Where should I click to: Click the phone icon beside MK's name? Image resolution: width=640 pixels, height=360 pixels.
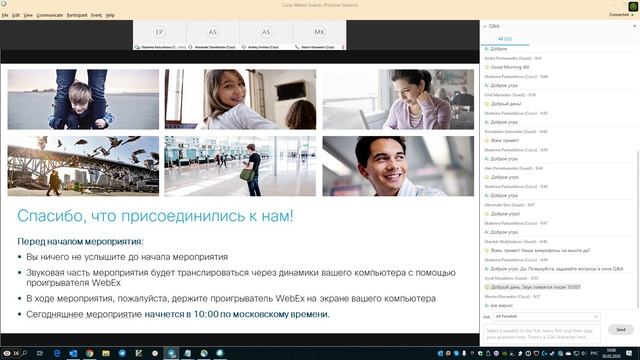tap(297, 47)
